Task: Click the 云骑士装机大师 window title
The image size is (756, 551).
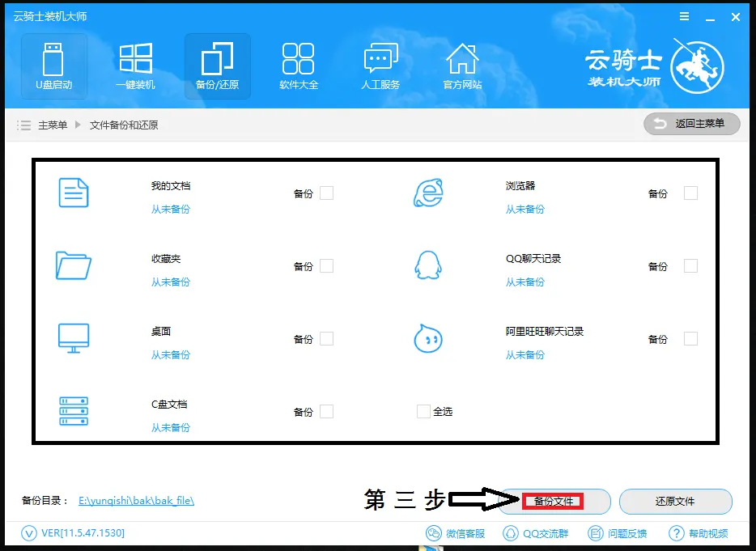Action: pos(50,16)
